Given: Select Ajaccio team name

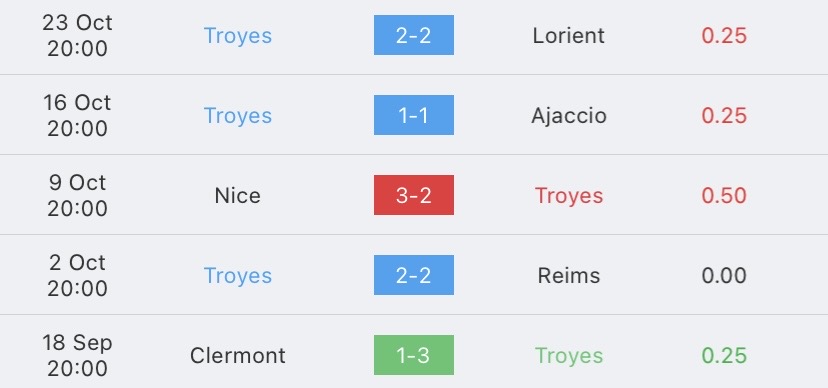Looking at the screenshot, I should click(x=569, y=116).
